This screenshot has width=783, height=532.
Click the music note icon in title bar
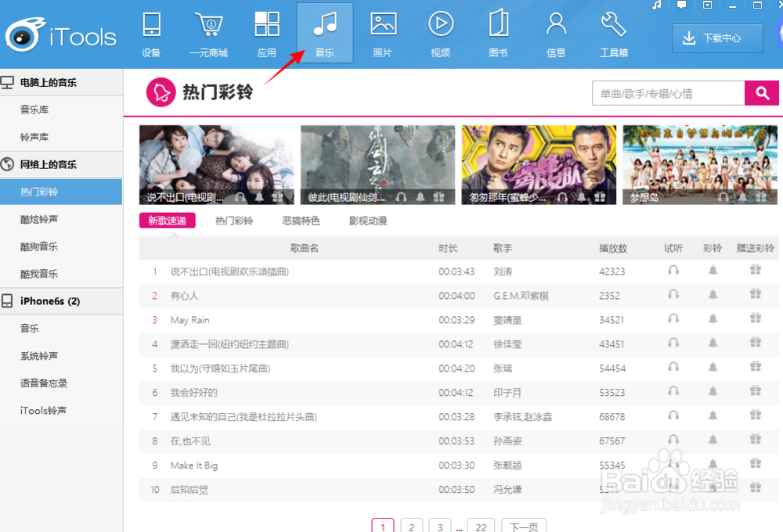coord(657,5)
